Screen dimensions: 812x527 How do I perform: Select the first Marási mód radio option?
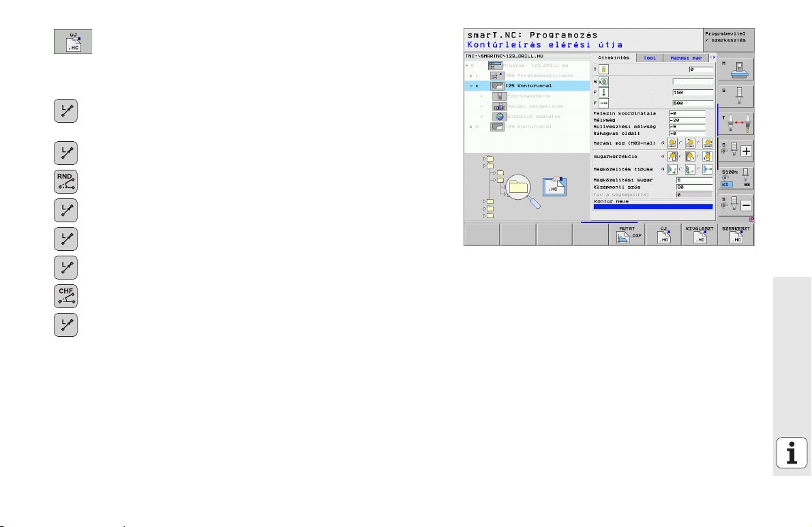(664, 142)
